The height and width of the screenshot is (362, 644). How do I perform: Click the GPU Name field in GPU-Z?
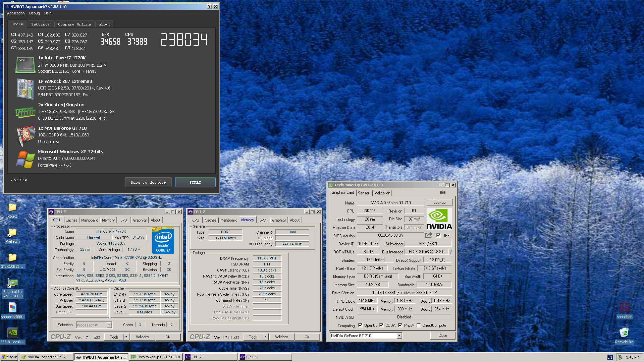click(x=390, y=203)
